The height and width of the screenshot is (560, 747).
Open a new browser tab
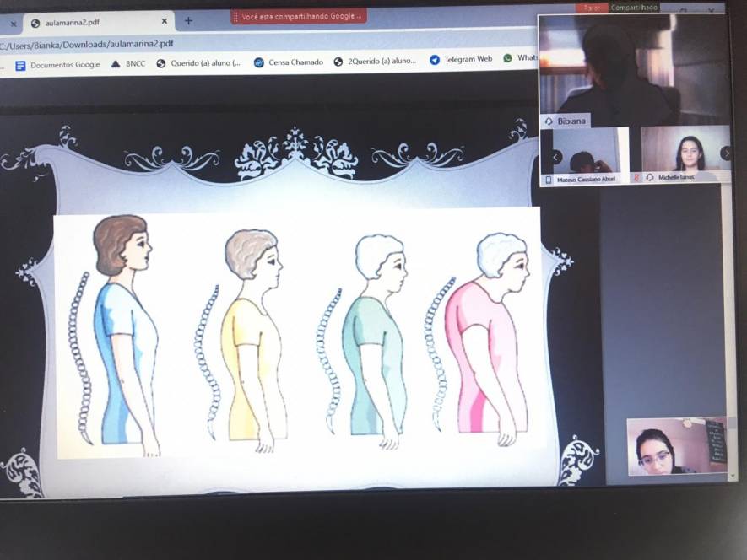coord(188,21)
